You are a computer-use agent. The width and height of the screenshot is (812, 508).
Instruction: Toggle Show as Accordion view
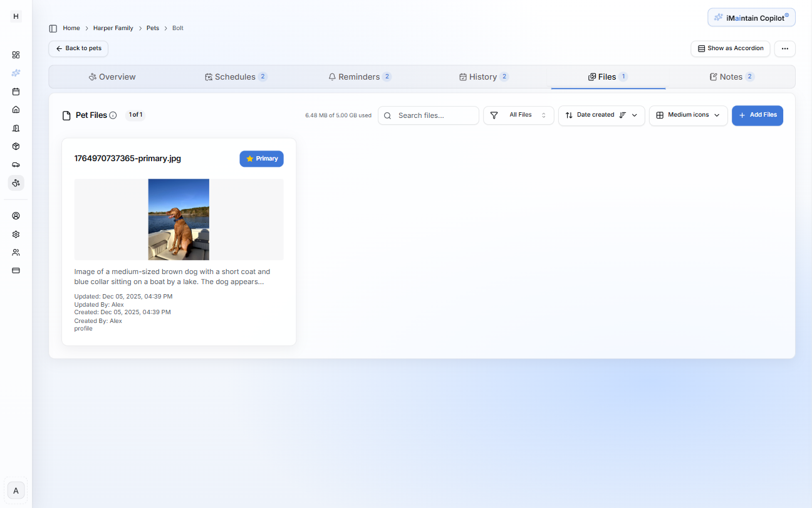point(730,48)
